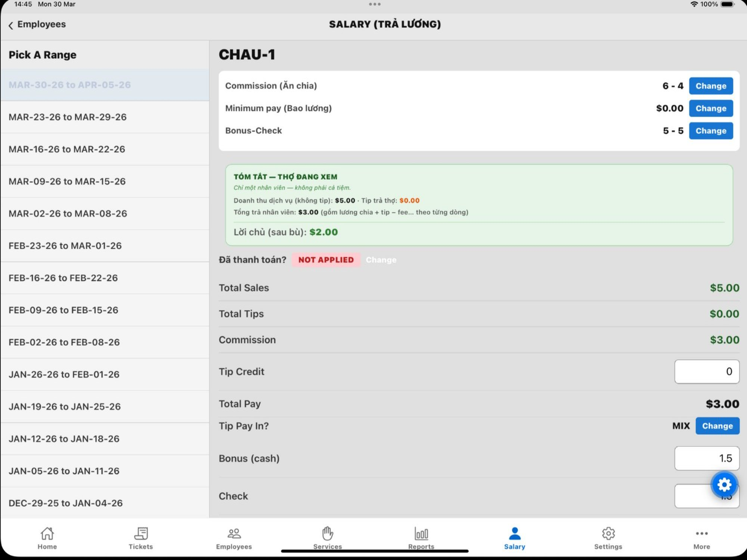Open the Reports chart icon
747x560 pixels.
tap(421, 533)
